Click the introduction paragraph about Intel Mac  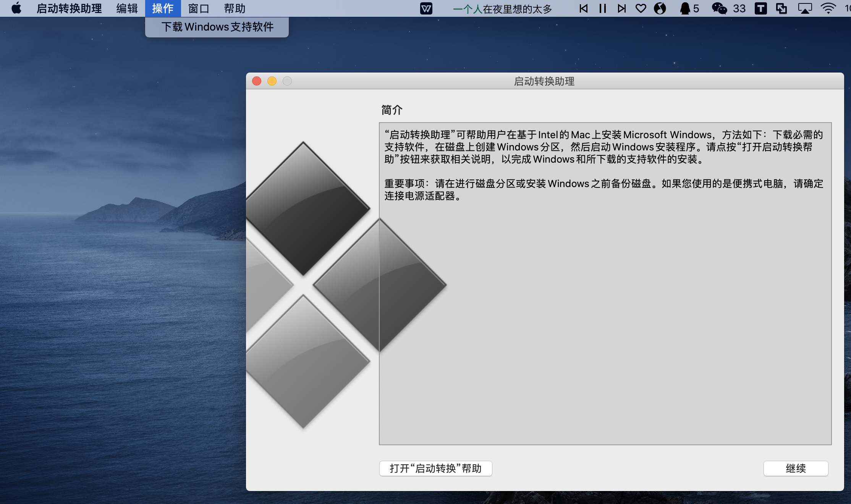(603, 147)
